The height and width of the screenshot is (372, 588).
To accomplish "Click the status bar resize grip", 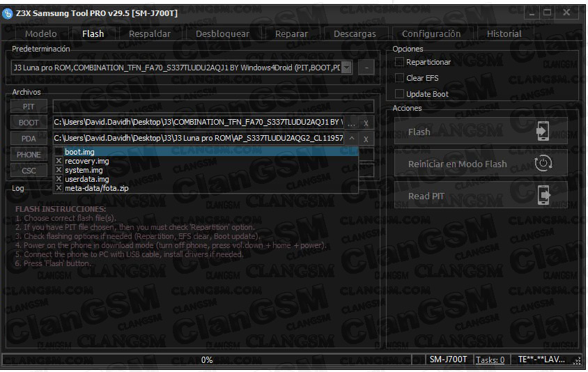I will tap(577, 361).
